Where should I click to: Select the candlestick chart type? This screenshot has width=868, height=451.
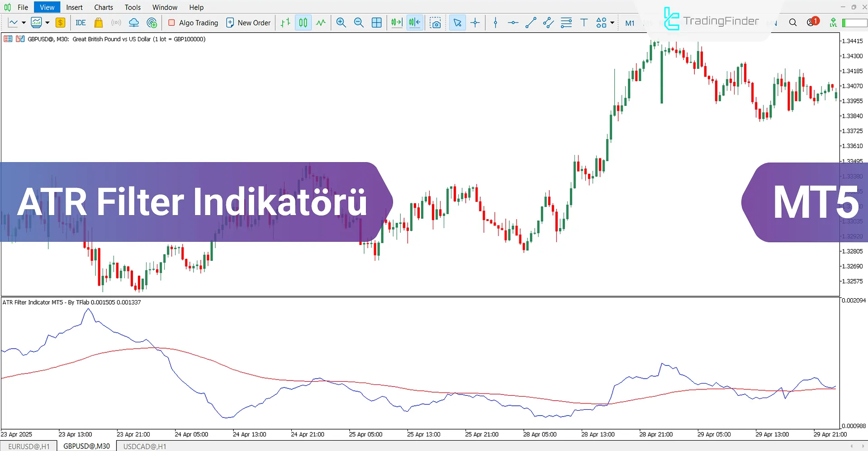303,22
